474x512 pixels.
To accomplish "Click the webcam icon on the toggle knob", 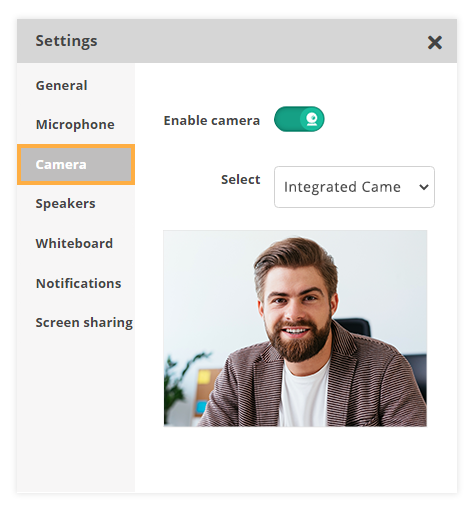I will tap(312, 119).
